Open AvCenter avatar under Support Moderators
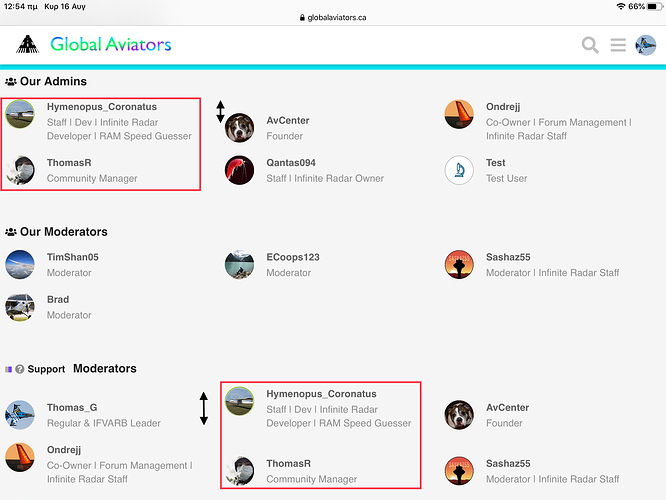 (x=459, y=415)
